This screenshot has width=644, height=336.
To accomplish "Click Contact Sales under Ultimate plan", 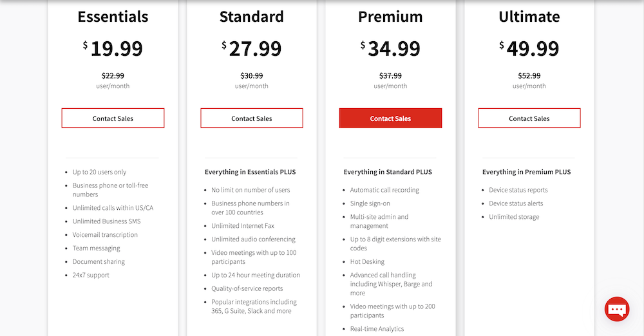I will (529, 118).
